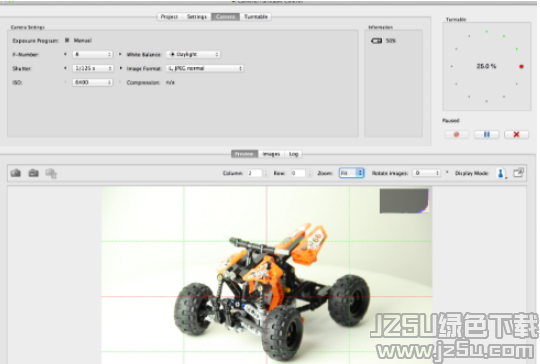Click the Paused status label
The image size is (540, 364).
451,121
